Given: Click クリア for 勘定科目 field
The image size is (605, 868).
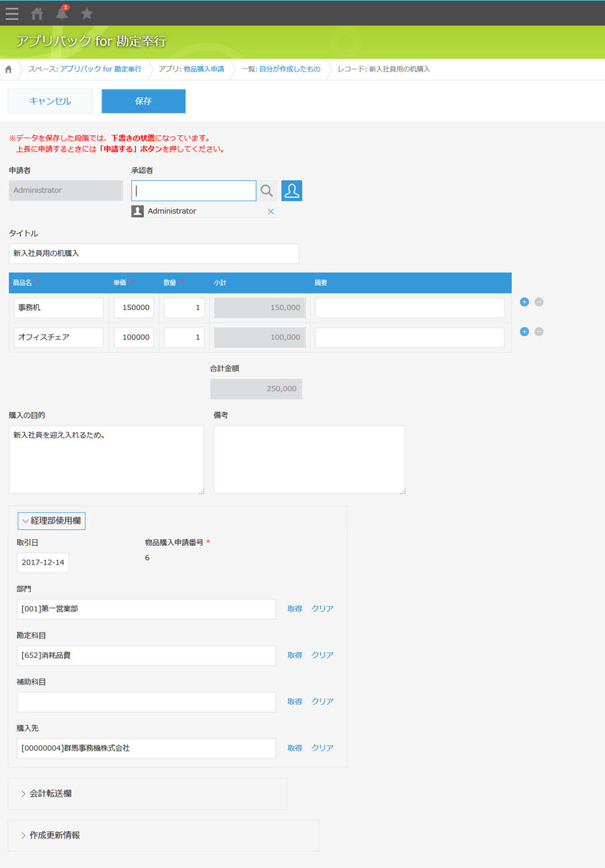Looking at the screenshot, I should tap(323, 655).
